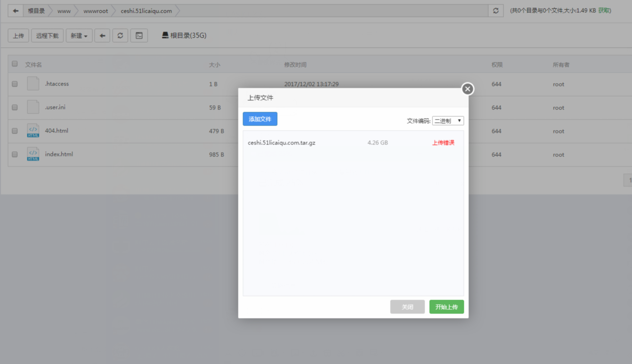
Task: Click the 大小 column header
Action: point(215,65)
